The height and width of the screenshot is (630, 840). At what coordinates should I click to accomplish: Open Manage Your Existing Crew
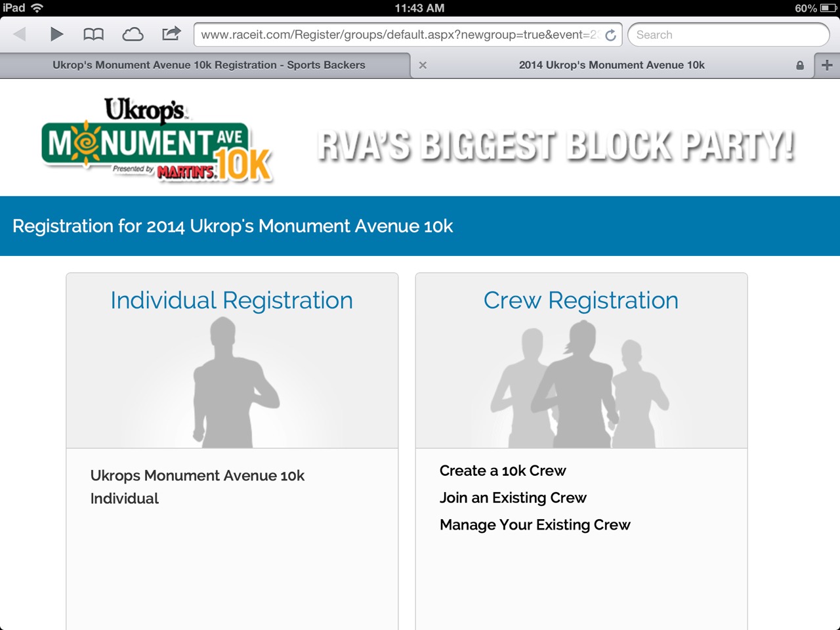(x=535, y=524)
